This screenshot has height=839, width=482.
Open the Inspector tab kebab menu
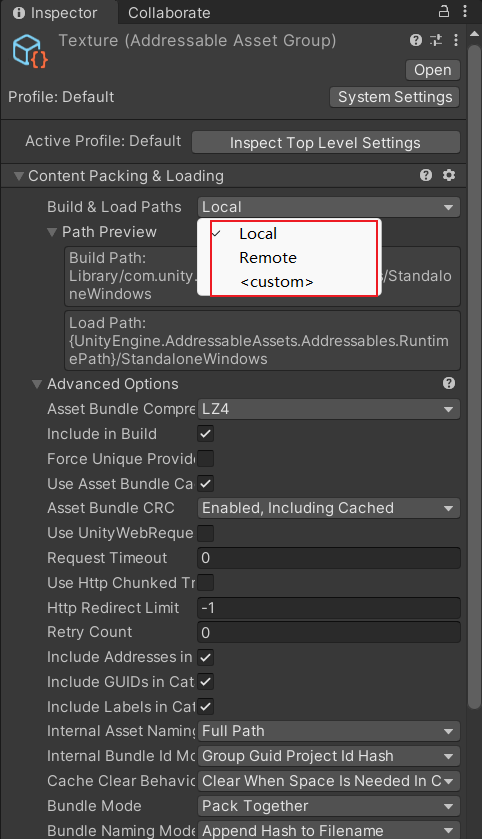pyautogui.click(x=465, y=11)
